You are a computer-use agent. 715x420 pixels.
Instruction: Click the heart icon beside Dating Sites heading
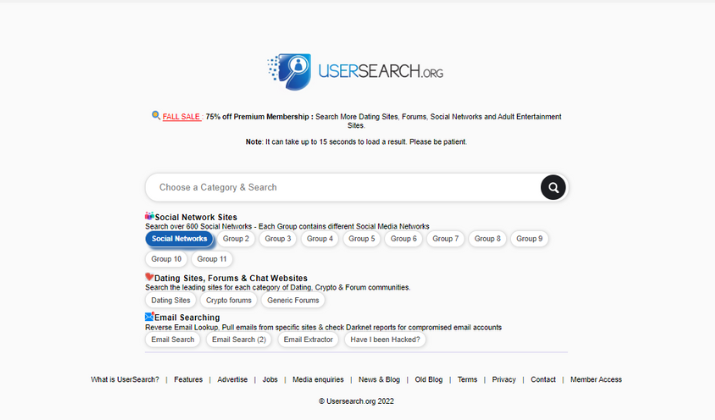point(149,277)
